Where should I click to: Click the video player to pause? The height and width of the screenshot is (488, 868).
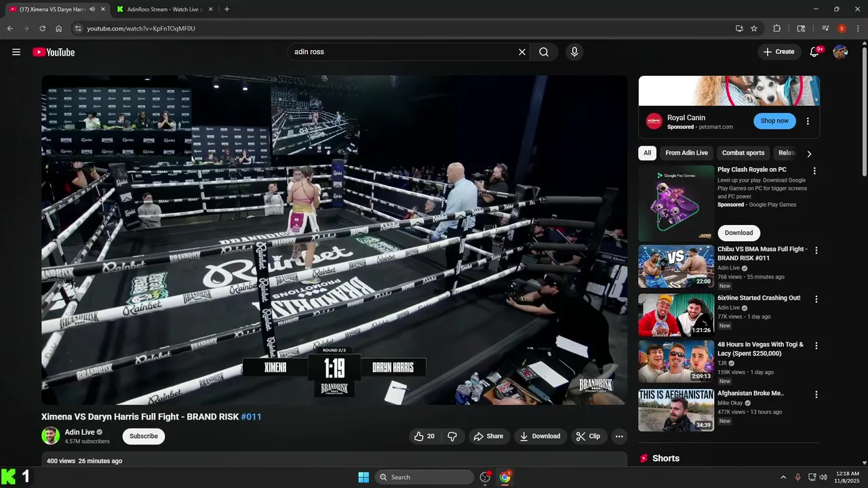pyautogui.click(x=334, y=240)
